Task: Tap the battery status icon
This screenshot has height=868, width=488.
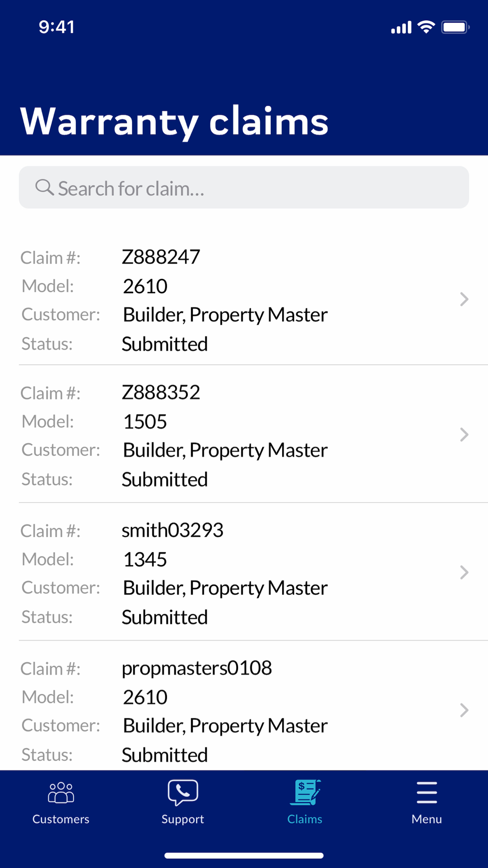Action: (x=455, y=27)
